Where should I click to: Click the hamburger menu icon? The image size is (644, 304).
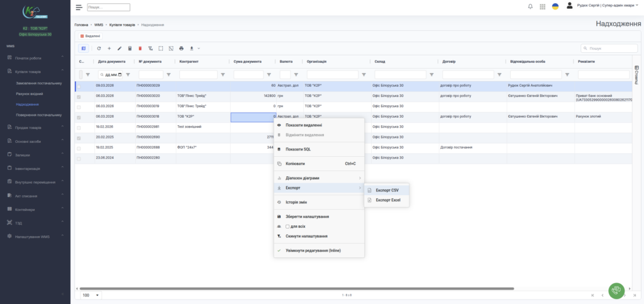79,8
